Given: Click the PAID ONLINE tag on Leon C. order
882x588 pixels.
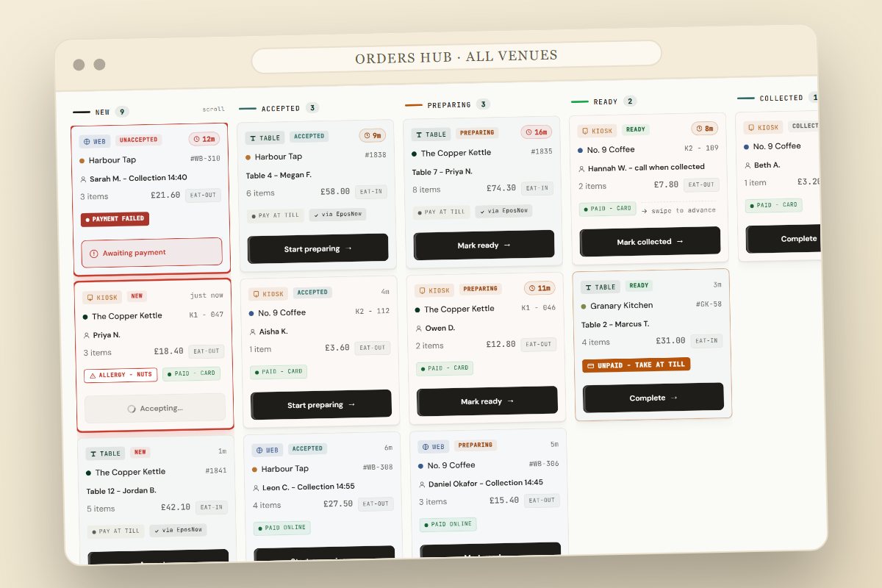Looking at the screenshot, I should pos(282,527).
